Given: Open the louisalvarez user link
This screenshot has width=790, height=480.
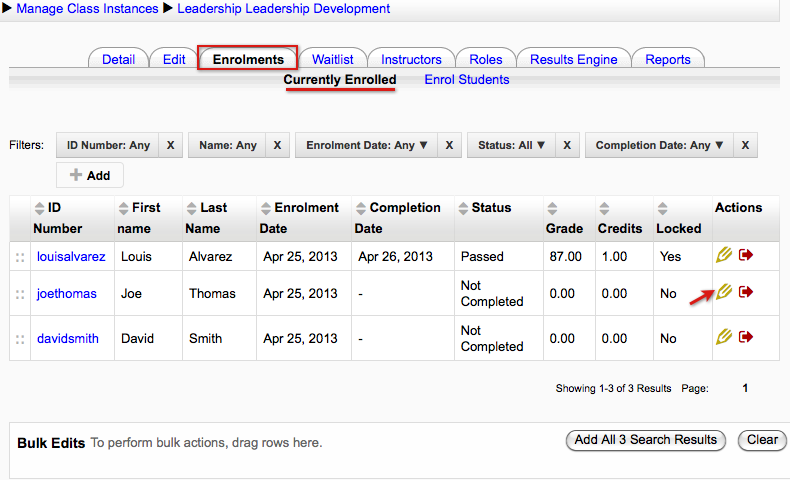Looking at the screenshot, I should 71,256.
